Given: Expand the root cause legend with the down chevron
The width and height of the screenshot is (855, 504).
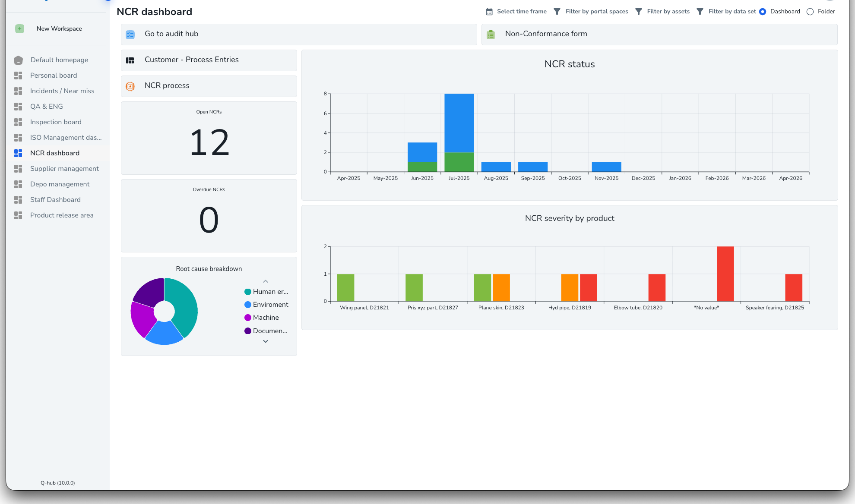Looking at the screenshot, I should [x=266, y=341].
